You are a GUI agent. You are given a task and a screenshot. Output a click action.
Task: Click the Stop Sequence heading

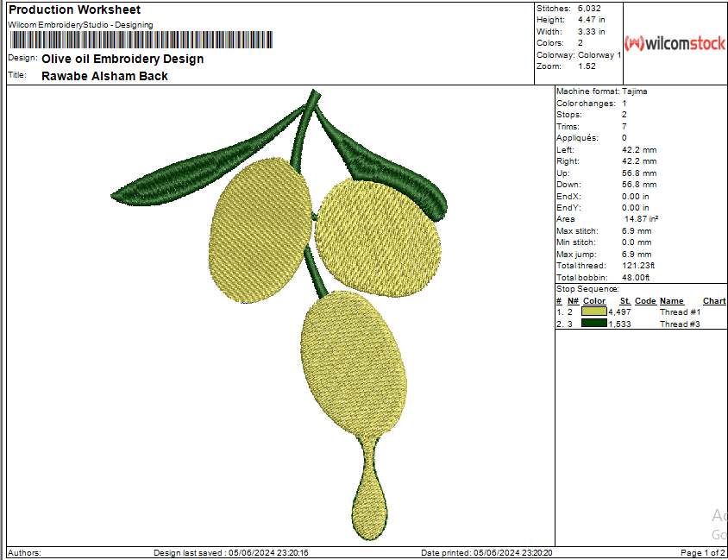click(587, 289)
